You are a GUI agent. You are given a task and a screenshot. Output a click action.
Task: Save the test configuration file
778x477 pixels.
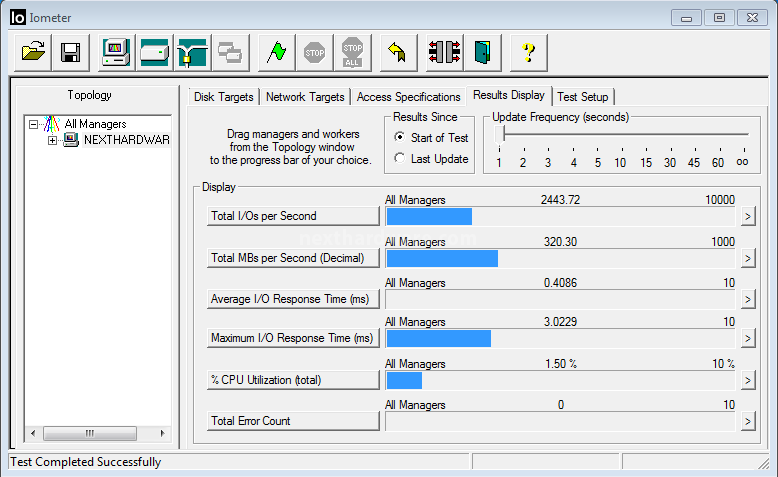(x=70, y=53)
